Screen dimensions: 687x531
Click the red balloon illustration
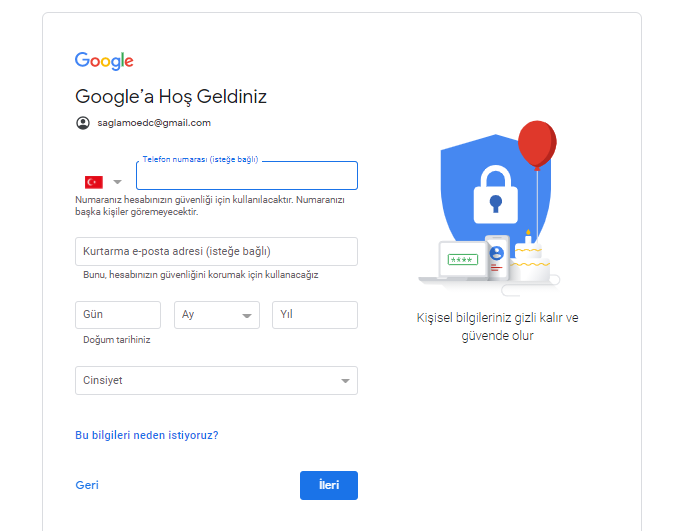(x=538, y=143)
